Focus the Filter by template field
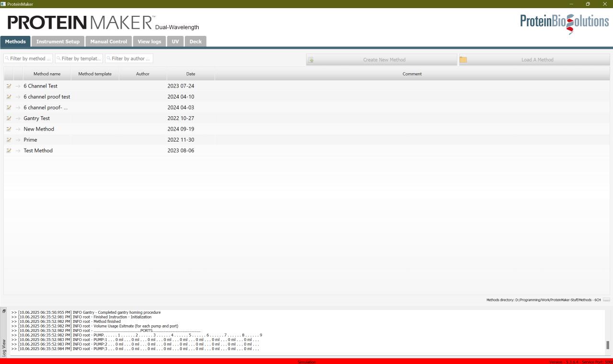This screenshot has height=364, width=613. [x=79, y=58]
